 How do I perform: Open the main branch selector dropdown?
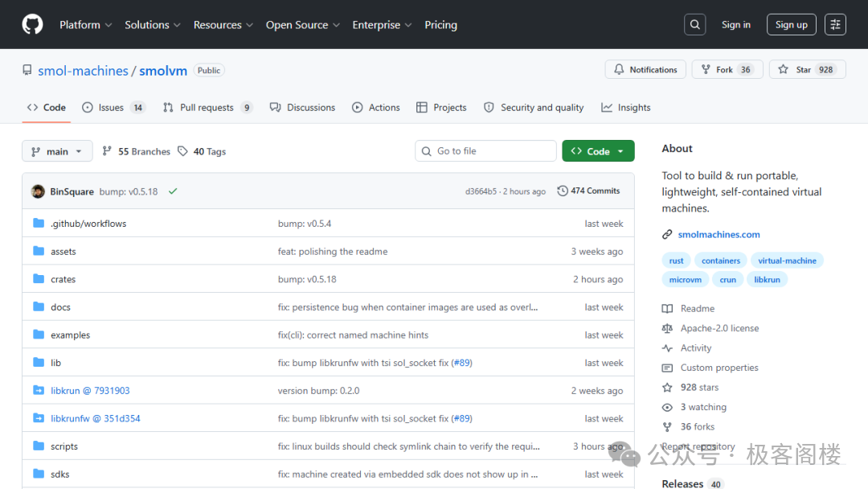[x=57, y=151]
